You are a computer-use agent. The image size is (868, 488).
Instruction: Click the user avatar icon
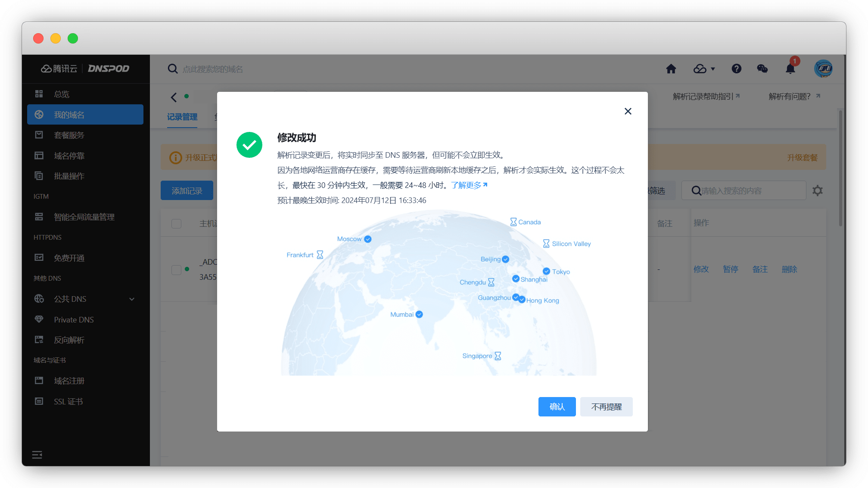pos(823,69)
